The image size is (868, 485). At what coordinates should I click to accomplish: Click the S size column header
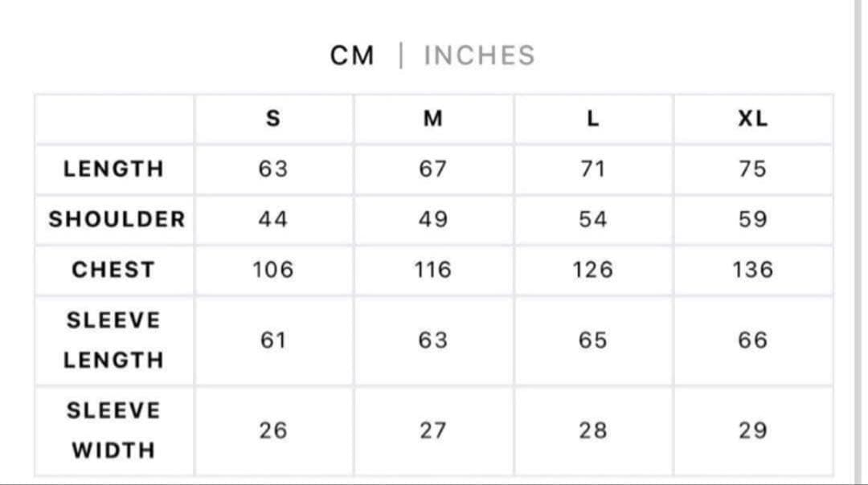273,119
